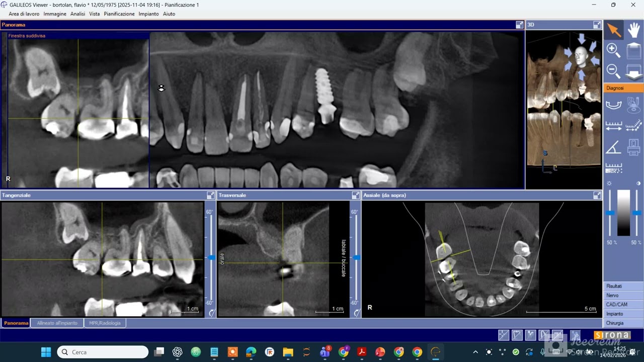The width and height of the screenshot is (644, 362).
Task: Open Adobe Acrobat from the taskbar
Action: click(x=361, y=352)
